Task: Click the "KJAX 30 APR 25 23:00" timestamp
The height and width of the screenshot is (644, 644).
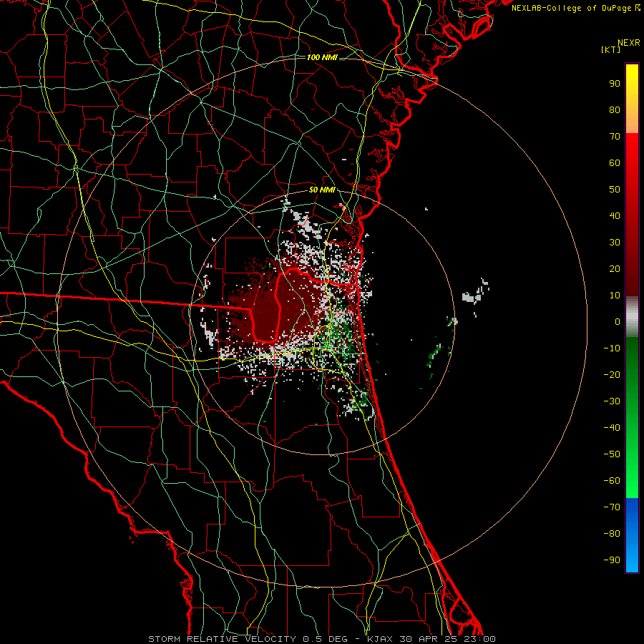Action: (x=431, y=639)
